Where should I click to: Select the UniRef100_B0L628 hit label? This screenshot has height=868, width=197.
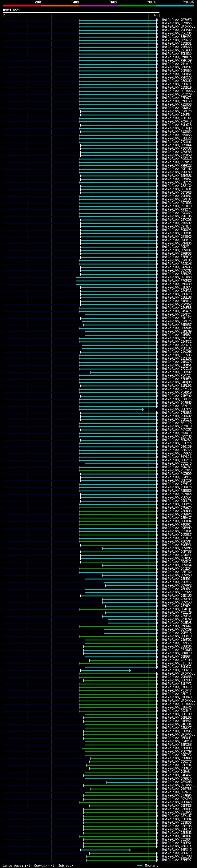tap(177, 125)
